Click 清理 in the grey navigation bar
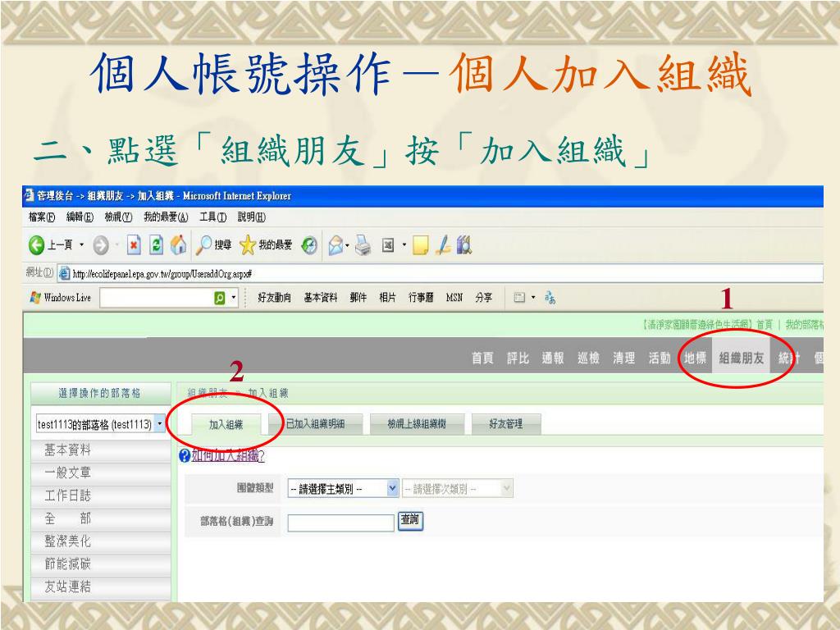840x630 pixels. tap(624, 358)
